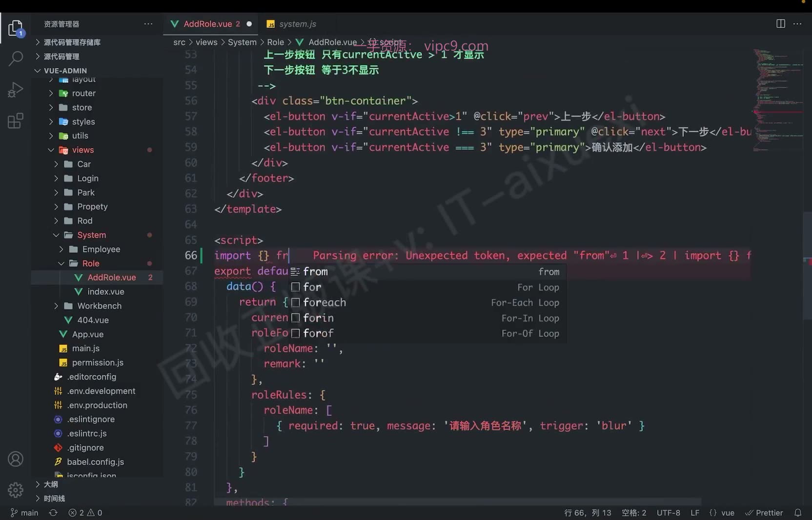This screenshot has width=812, height=520.
Task: Open the Search view icon
Action: pos(16,59)
